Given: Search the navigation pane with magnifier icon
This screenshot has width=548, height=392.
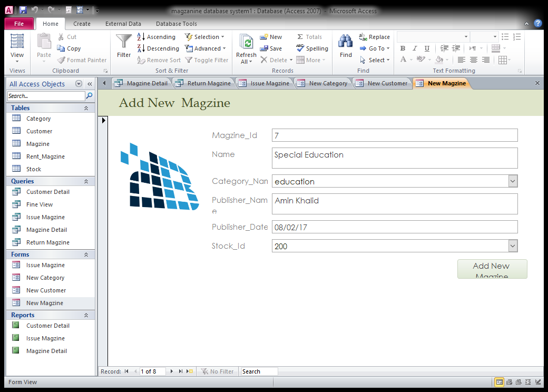Looking at the screenshot, I should tap(90, 95).
